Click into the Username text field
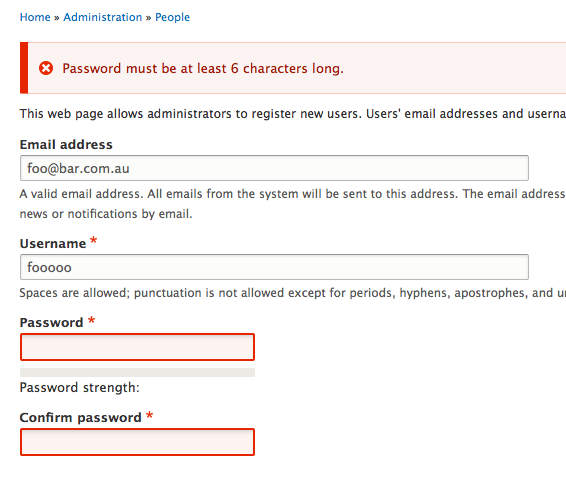The image size is (566, 482). tap(274, 267)
